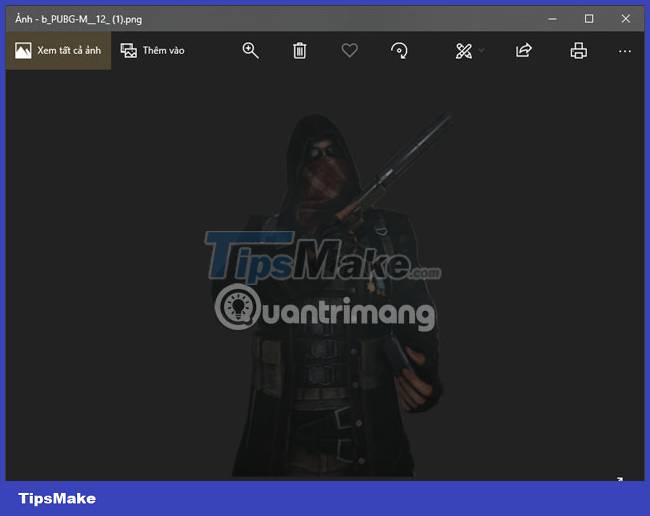Maximize the Photos window
This screenshot has width=650, height=516.
(589, 19)
